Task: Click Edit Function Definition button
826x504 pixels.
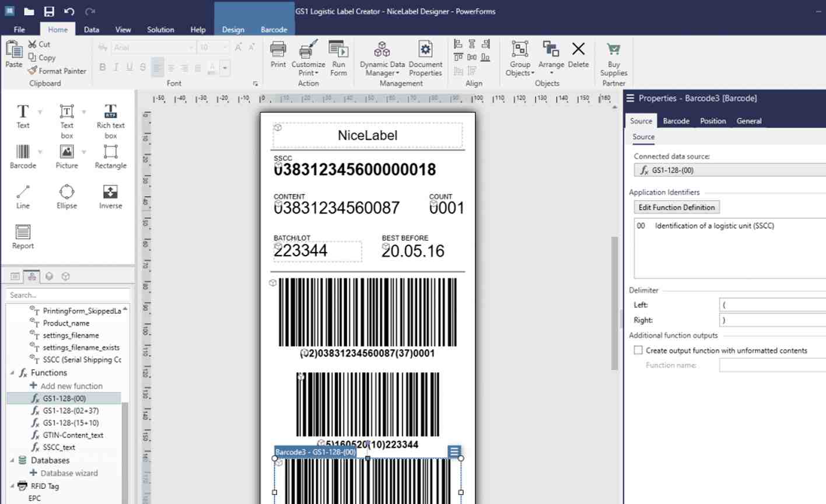Action: [x=677, y=207]
